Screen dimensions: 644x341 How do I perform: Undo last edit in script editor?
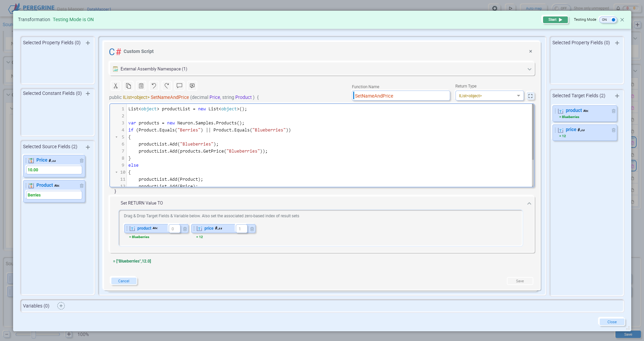click(x=154, y=86)
